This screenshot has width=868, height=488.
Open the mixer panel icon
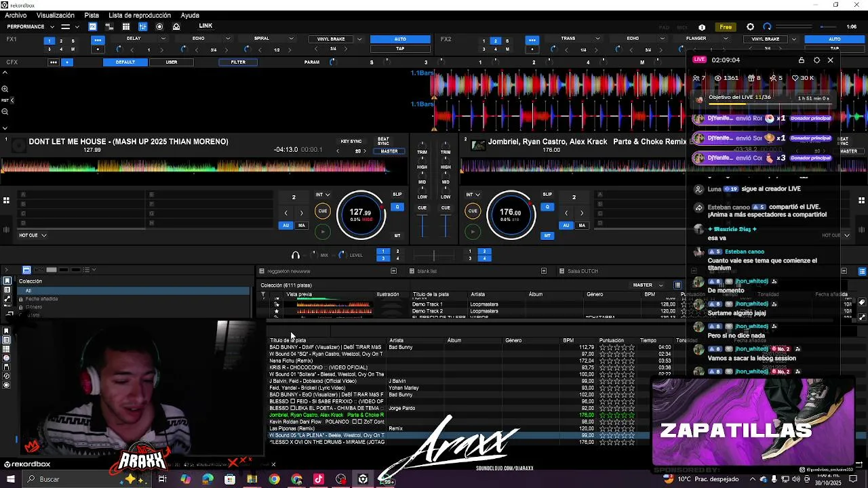[x=142, y=26]
